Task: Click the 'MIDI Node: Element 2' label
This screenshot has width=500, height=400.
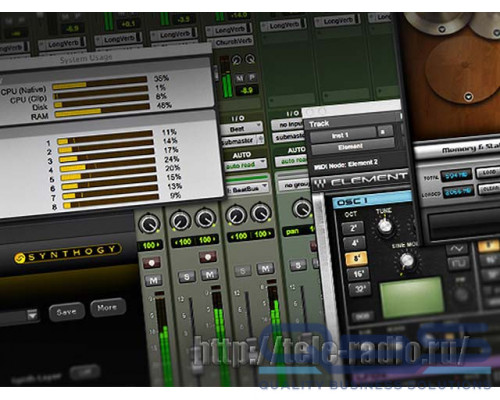Action: click(346, 164)
